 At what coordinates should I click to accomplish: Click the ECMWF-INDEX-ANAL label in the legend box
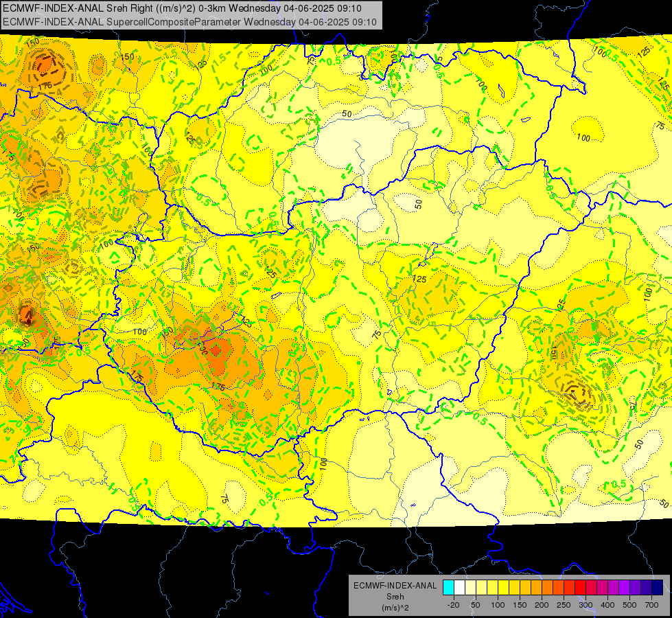pos(395,586)
